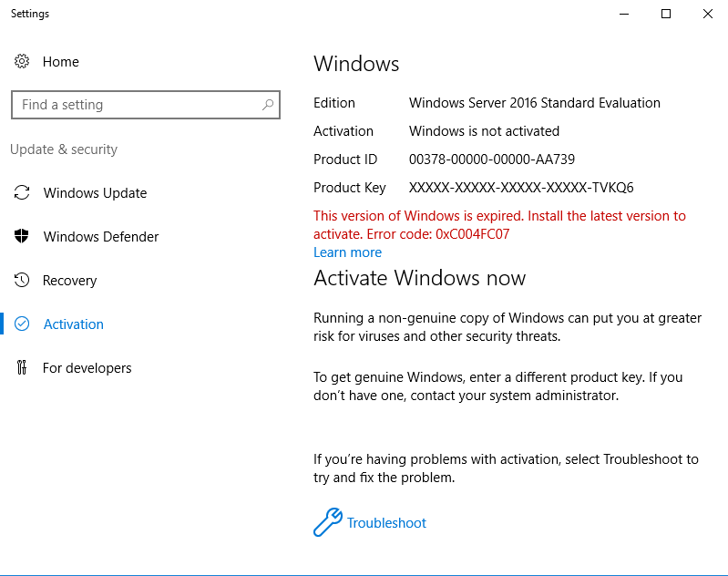
Task: Click the Recovery history icon
Action: (x=22, y=280)
